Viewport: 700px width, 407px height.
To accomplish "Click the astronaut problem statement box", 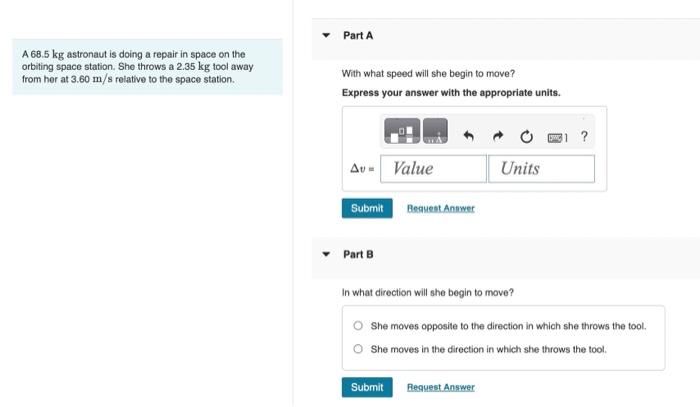I will tap(147, 66).
